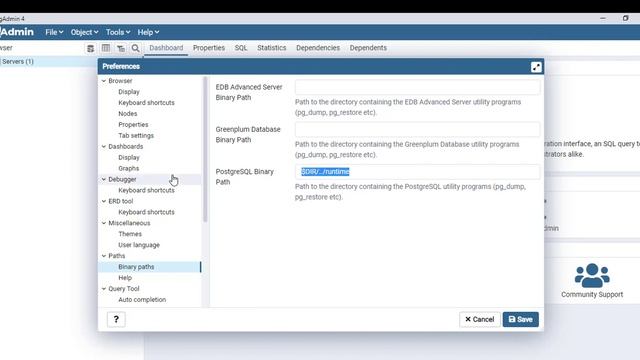Select Keyboard shortcuts under ERD tool
The width and height of the screenshot is (640, 360).
(146, 212)
